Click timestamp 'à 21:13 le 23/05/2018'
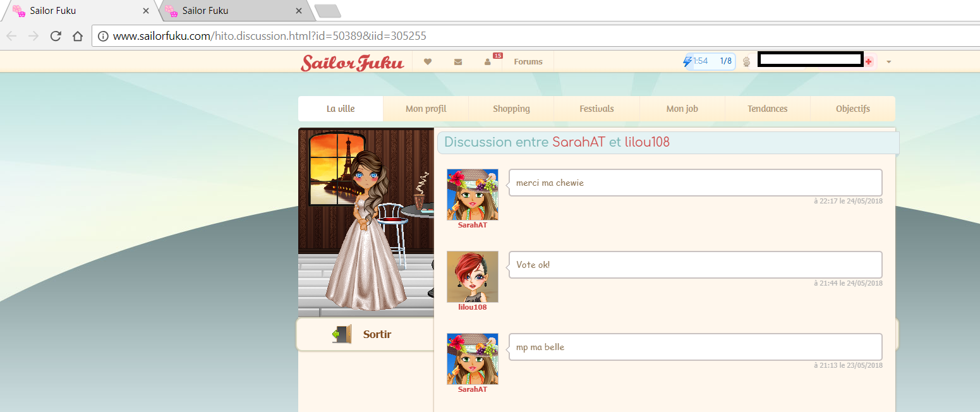The height and width of the screenshot is (412, 980). click(848, 365)
